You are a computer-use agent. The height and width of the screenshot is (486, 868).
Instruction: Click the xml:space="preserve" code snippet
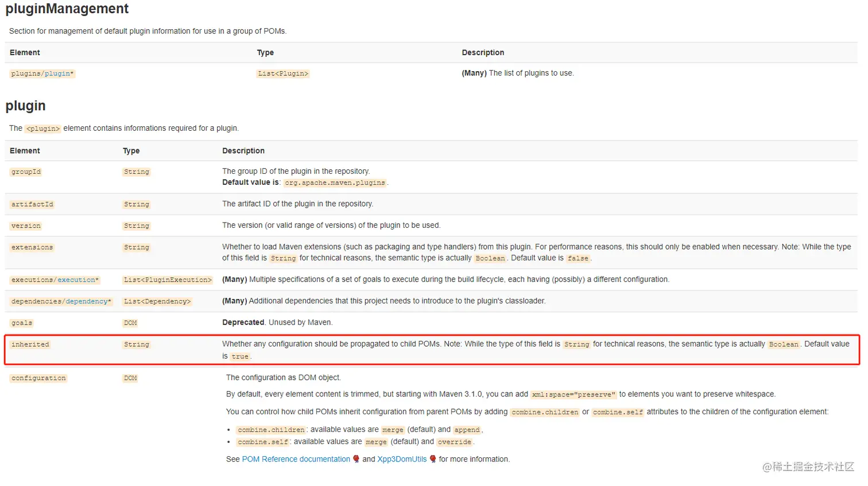[573, 395]
